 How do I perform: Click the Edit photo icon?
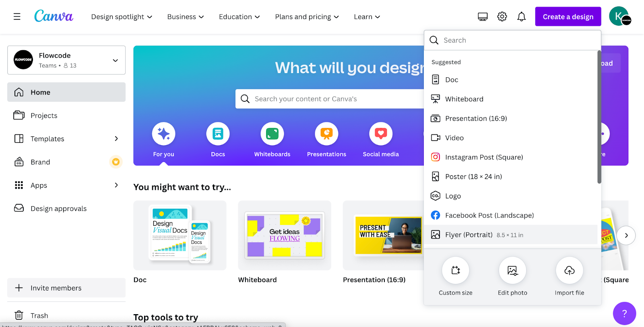512,270
